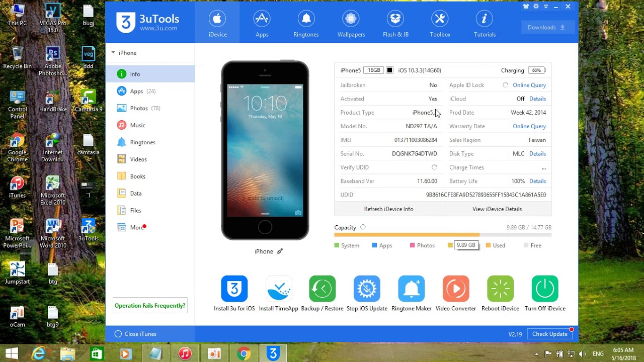
Task: Open Camtasia 9 desktop shortcut
Action: click(89, 101)
